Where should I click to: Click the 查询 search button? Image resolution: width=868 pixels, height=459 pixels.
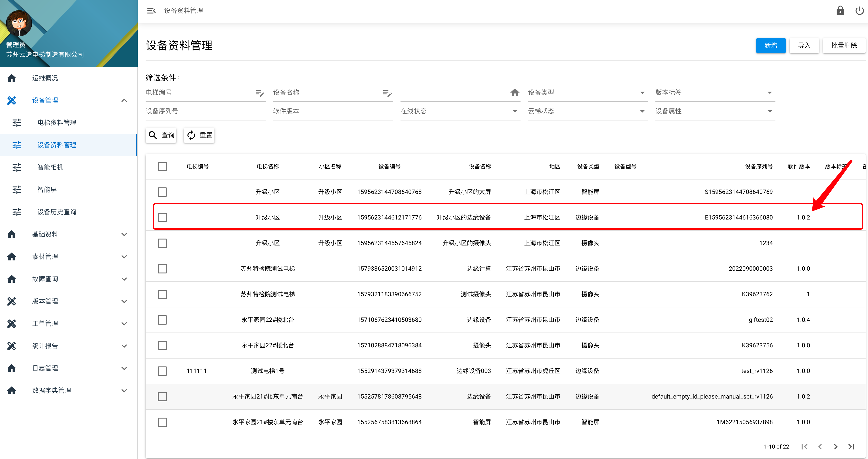point(161,135)
